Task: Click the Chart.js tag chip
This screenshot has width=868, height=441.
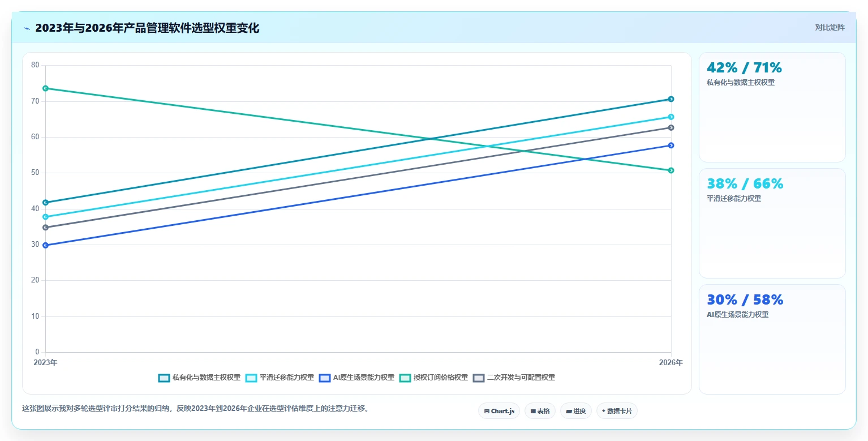Action: tap(499, 411)
